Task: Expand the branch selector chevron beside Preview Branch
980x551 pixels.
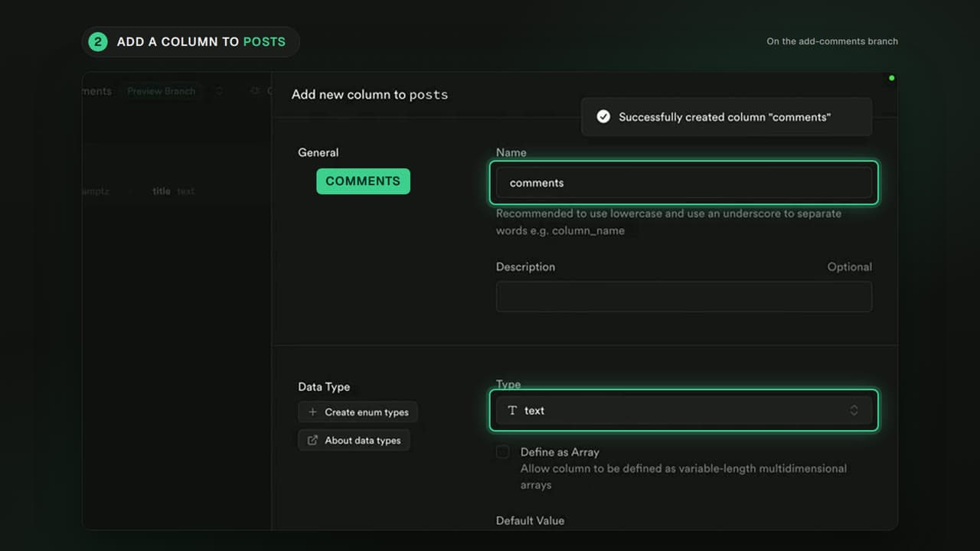Action: pos(219,91)
